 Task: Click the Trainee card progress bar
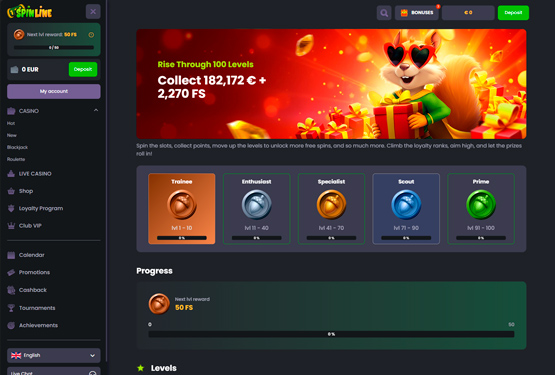point(182,238)
